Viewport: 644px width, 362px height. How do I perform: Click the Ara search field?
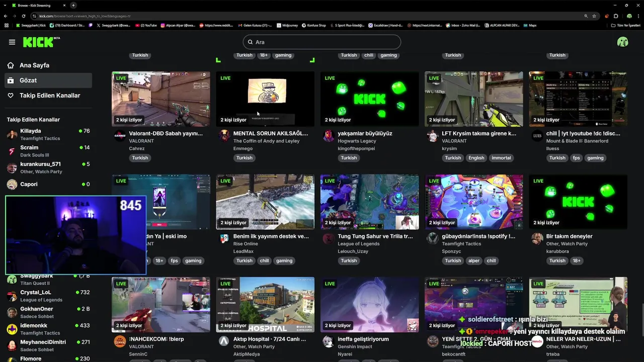(x=322, y=42)
